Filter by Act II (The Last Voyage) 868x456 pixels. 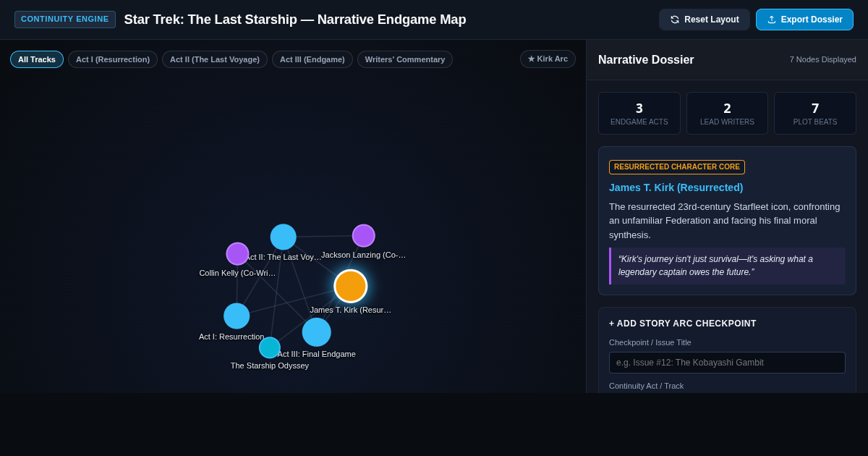(x=215, y=59)
